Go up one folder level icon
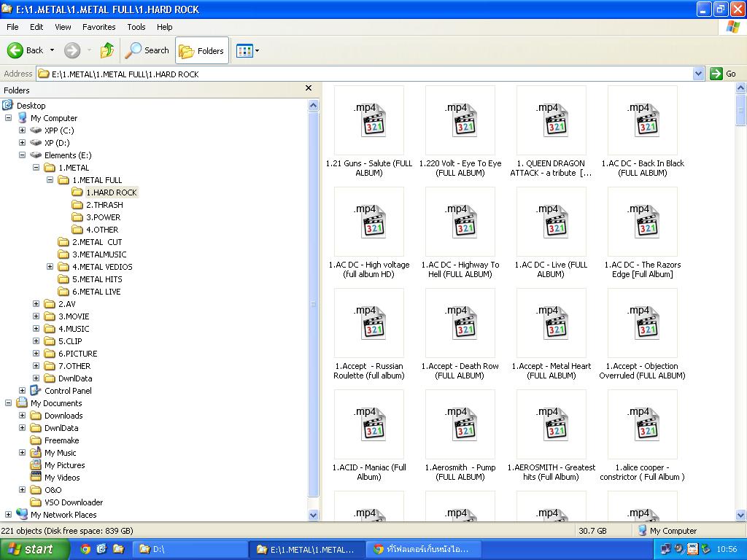 click(x=107, y=50)
